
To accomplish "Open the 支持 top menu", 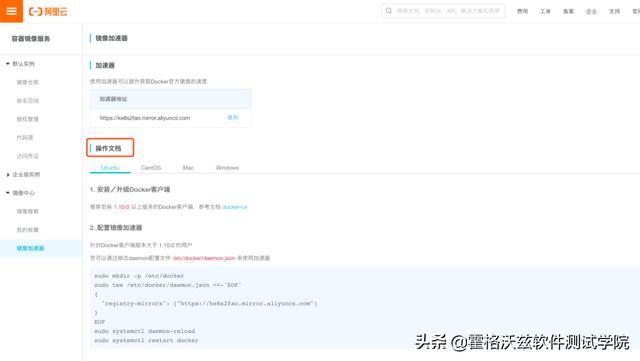I will [x=614, y=11].
